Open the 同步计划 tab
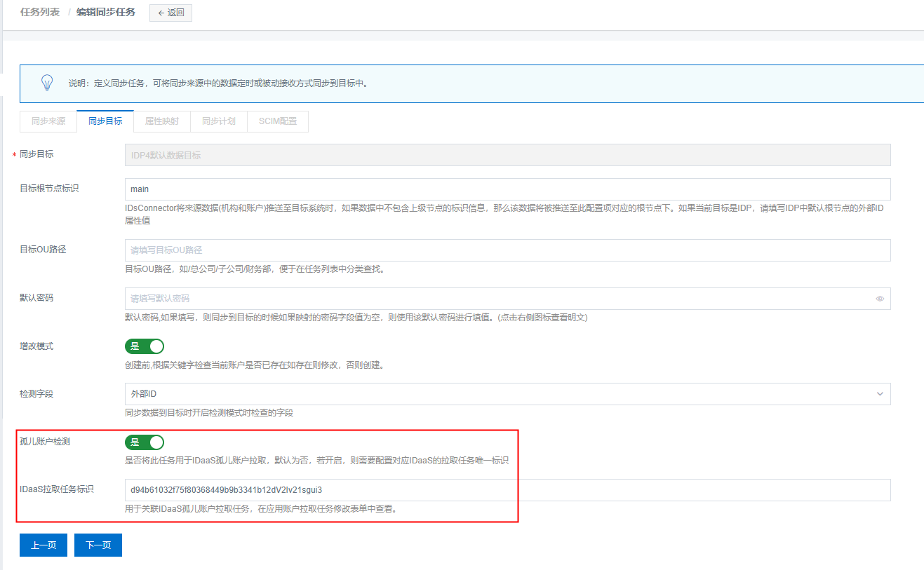This screenshot has width=924, height=570. 217,121
